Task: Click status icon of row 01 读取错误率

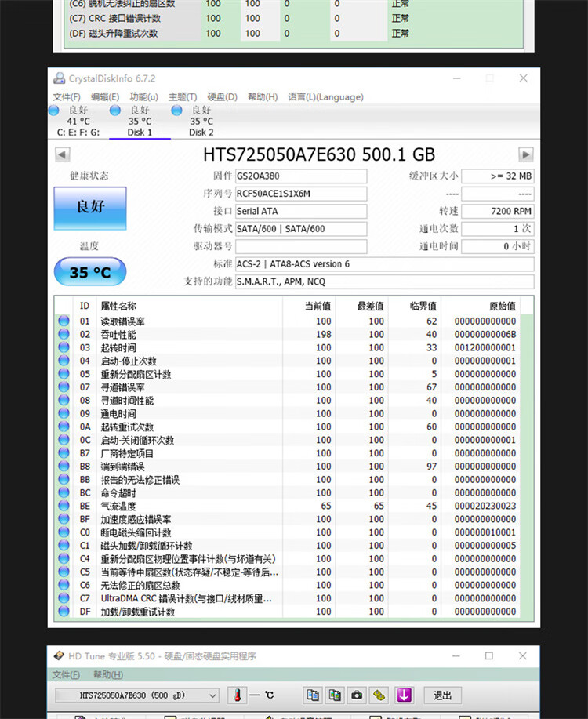Action: [x=64, y=321]
